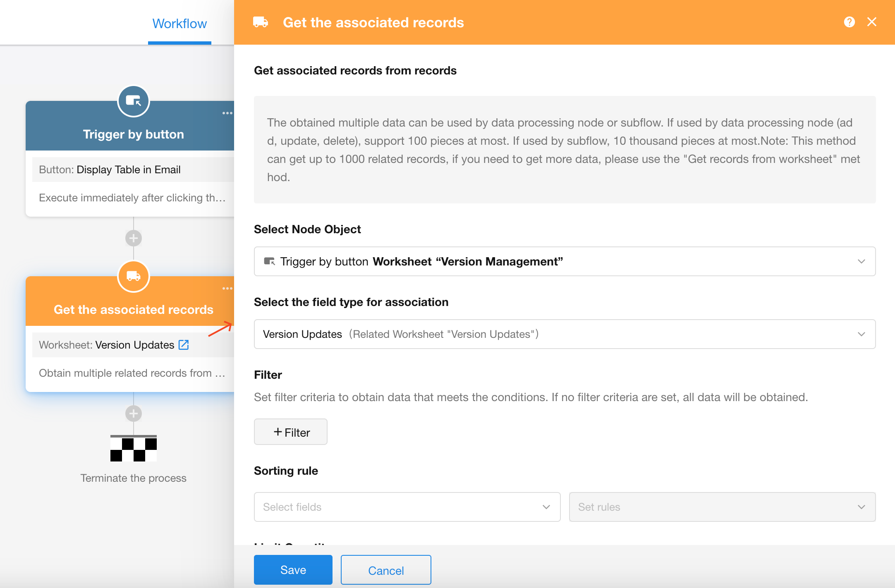Open Get associated records node options menu
Screen dimensions: 895x588
point(227,289)
